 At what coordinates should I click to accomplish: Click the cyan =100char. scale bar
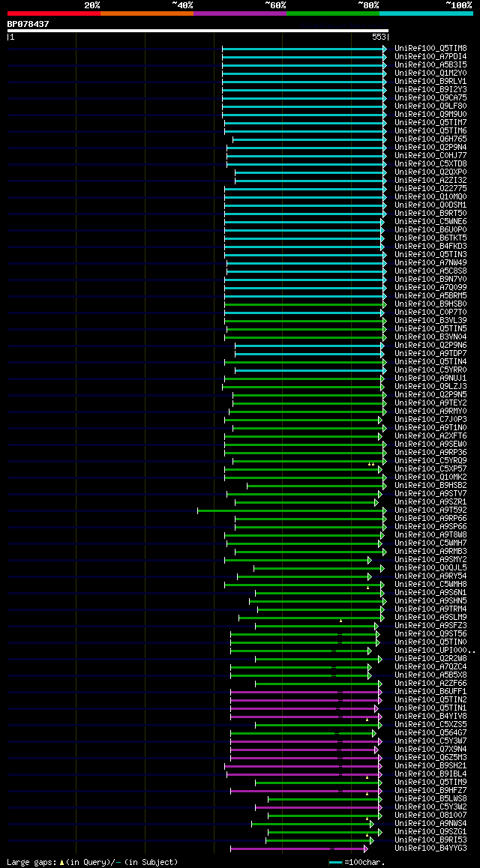point(335,863)
